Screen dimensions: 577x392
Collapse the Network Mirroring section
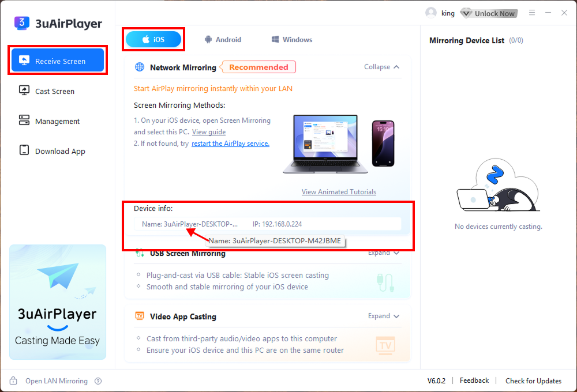[x=381, y=67]
